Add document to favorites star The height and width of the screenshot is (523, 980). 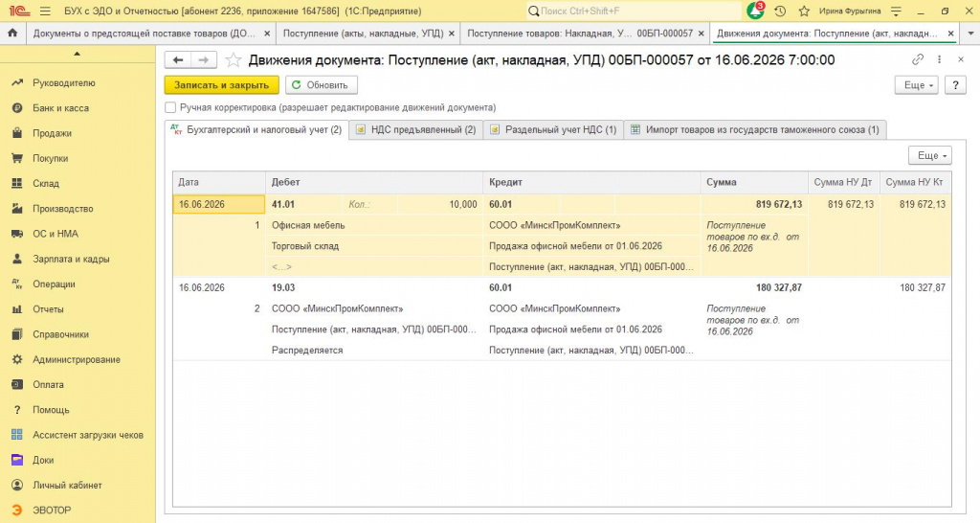point(234,60)
